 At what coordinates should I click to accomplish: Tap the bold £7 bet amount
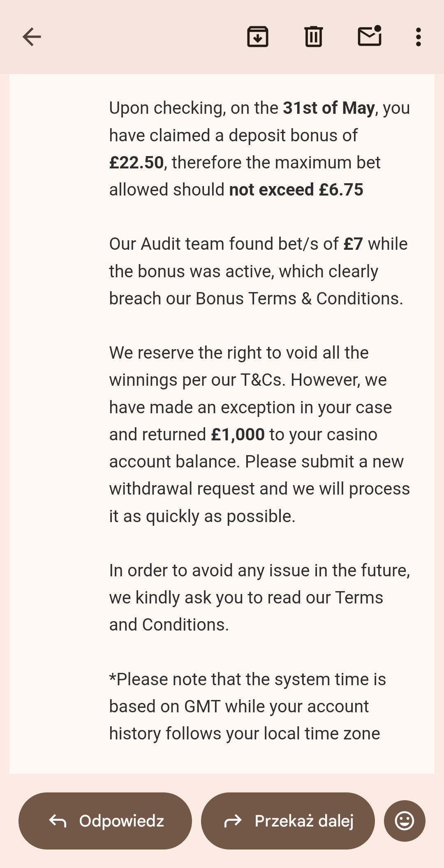[353, 244]
